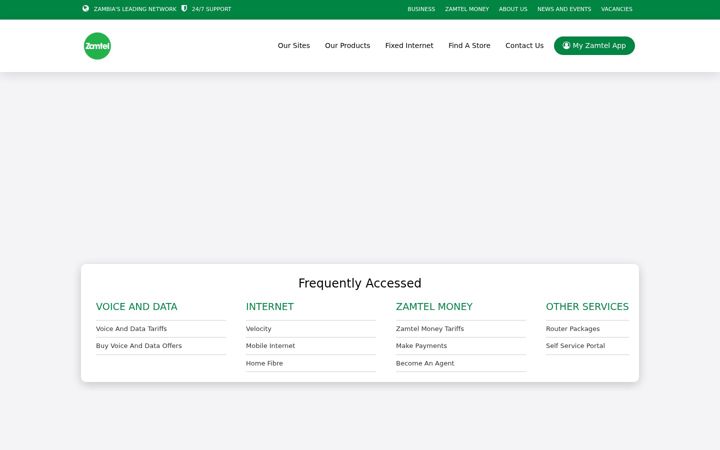Open Become An Agent link

[425, 363]
